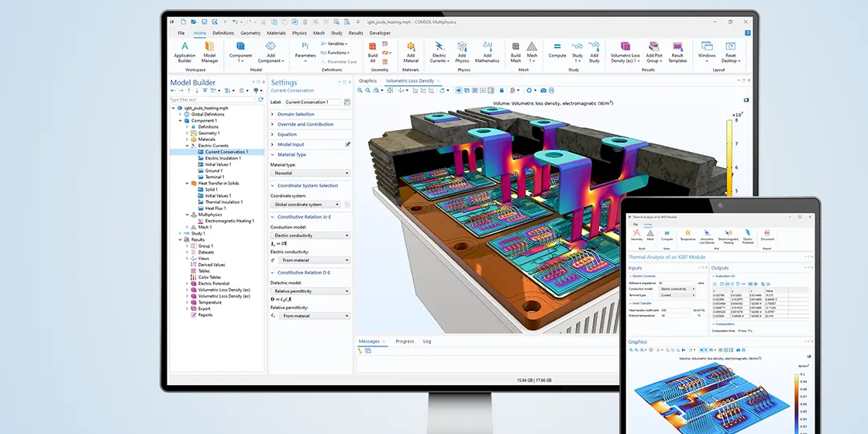Open Result Templates from ribbon
This screenshot has width=868, height=434.
tap(677, 51)
